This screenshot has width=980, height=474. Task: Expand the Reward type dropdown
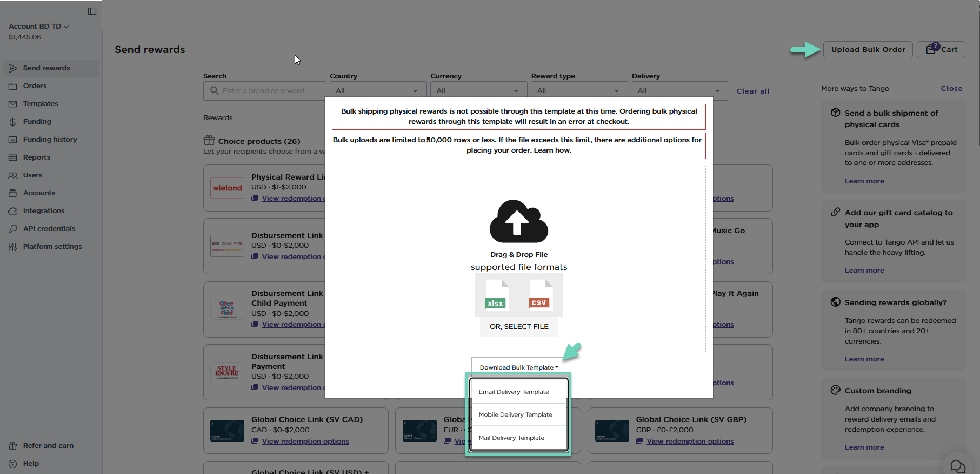[x=578, y=91]
